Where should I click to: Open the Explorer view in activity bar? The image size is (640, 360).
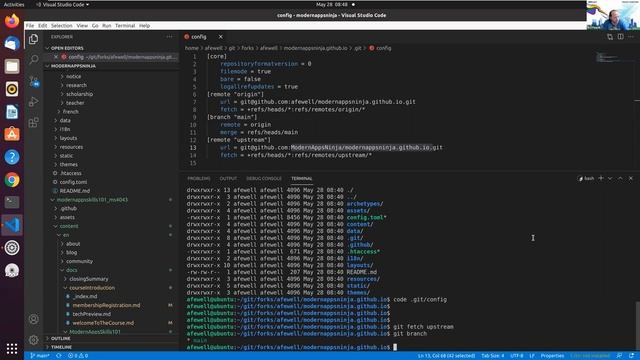[x=33, y=39]
